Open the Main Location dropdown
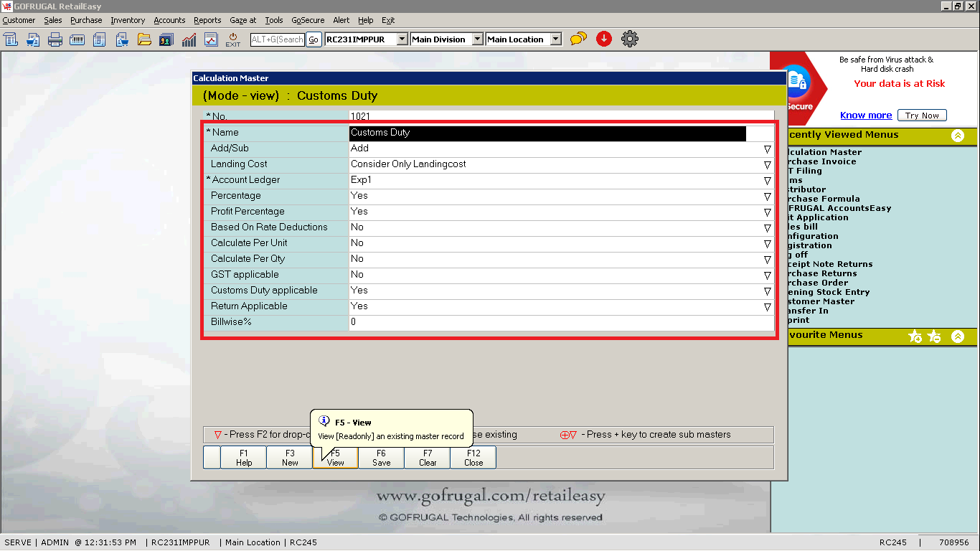The image size is (980, 551). pyautogui.click(x=556, y=39)
